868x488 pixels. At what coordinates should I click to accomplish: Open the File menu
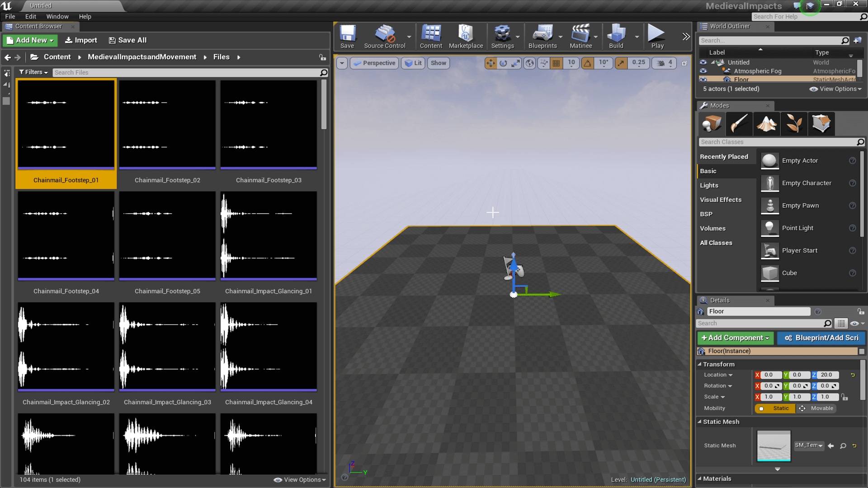tap(10, 17)
